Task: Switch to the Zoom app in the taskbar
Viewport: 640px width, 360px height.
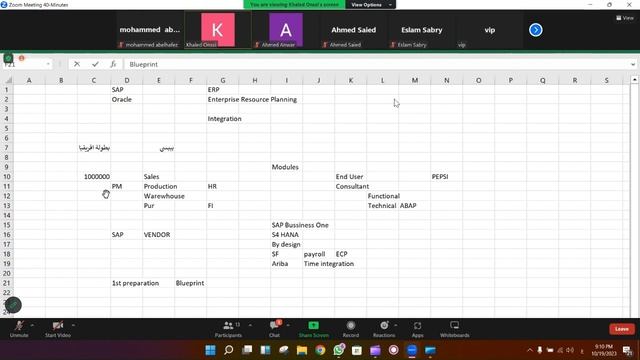Action: [x=412, y=350]
